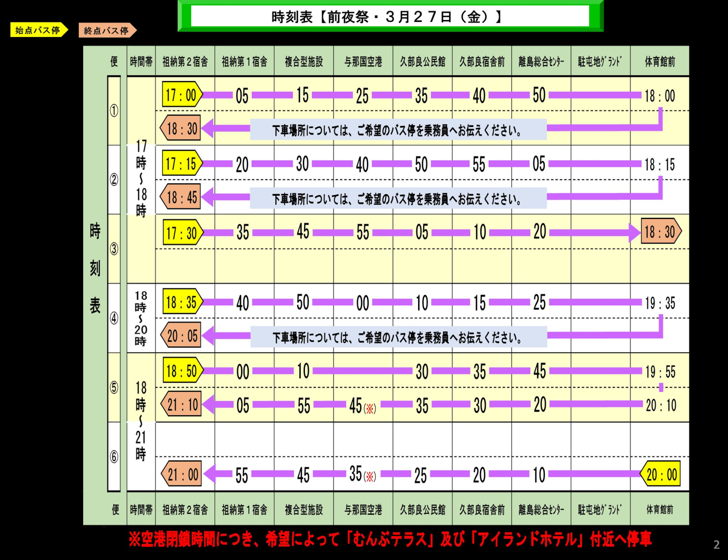Click the orange 終点バス停 legend arrow
The height and width of the screenshot is (560, 728).
click(x=107, y=31)
